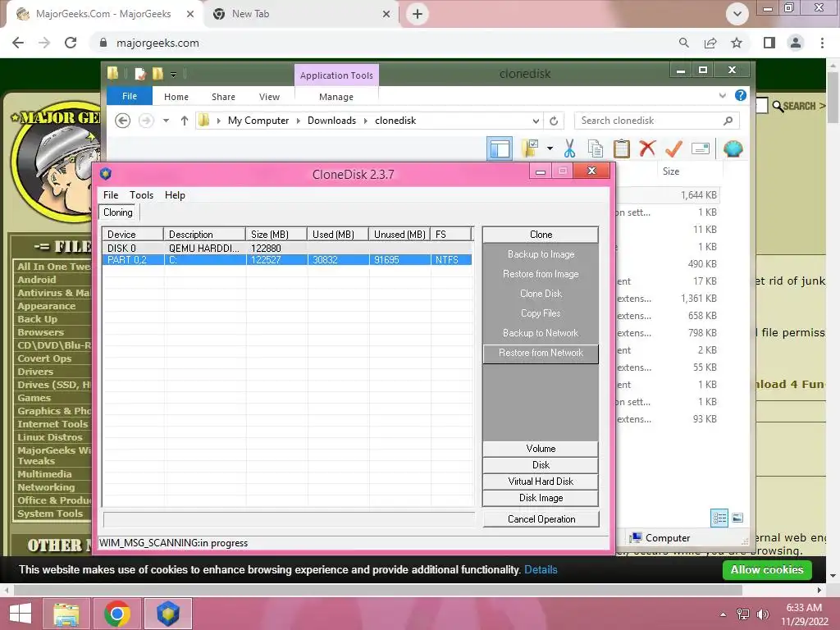Viewport: 840px width, 630px height.
Task: Open the folder options dropdown arrow
Action: pos(550,148)
